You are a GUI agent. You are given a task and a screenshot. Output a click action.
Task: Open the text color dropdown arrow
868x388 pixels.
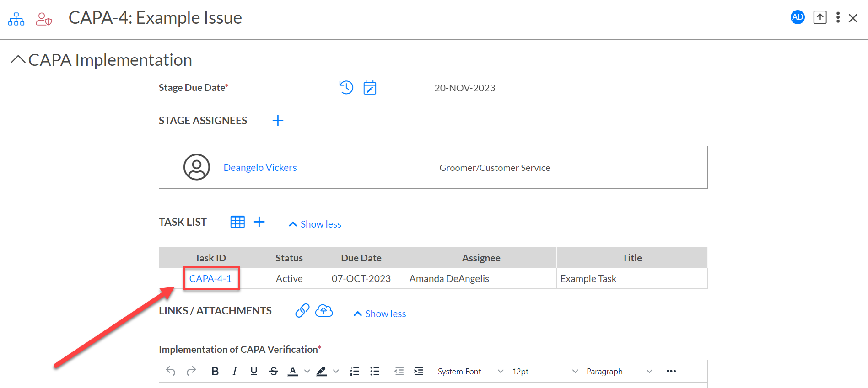tap(307, 371)
